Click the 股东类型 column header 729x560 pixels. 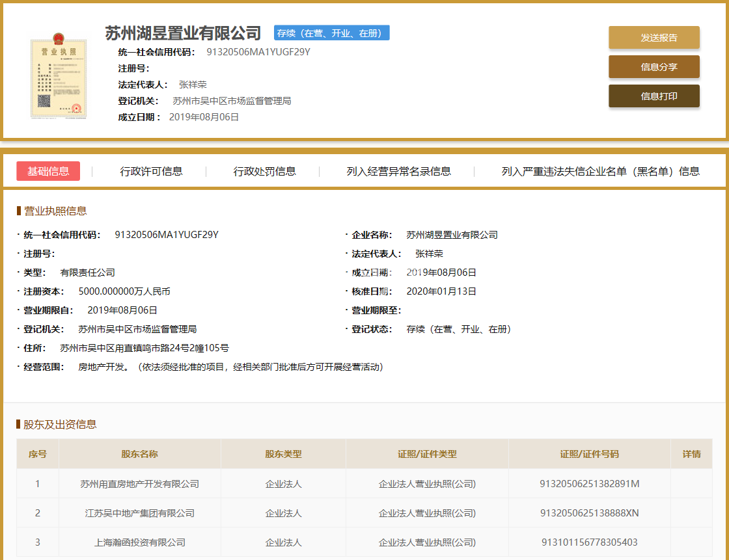(283, 454)
